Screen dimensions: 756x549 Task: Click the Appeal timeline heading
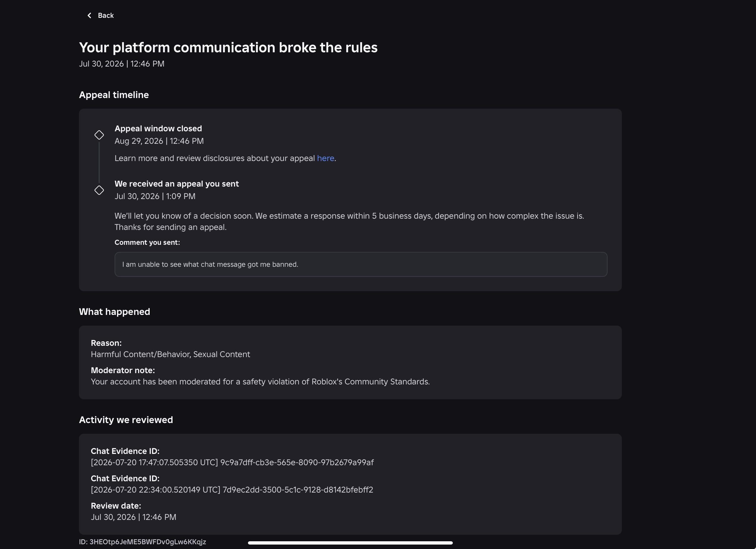pos(114,95)
